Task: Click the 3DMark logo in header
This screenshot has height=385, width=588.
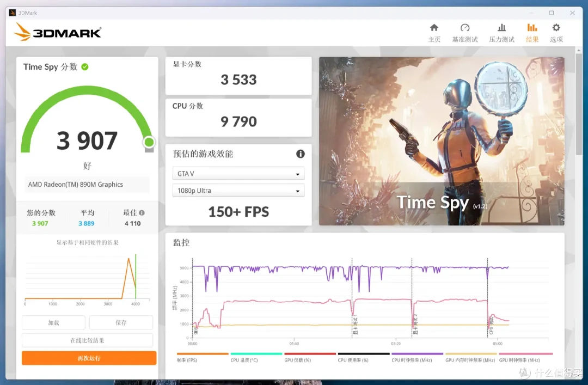Action: (x=58, y=32)
